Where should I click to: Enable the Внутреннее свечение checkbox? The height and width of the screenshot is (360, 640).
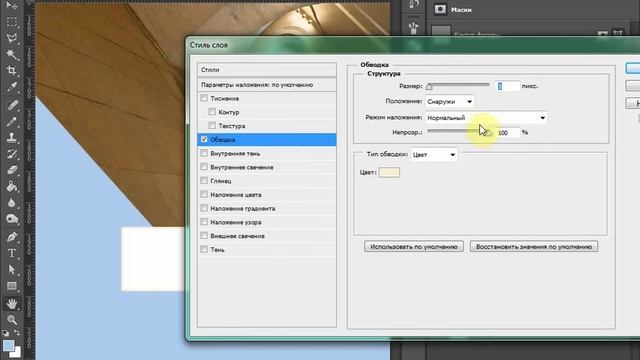point(204,167)
